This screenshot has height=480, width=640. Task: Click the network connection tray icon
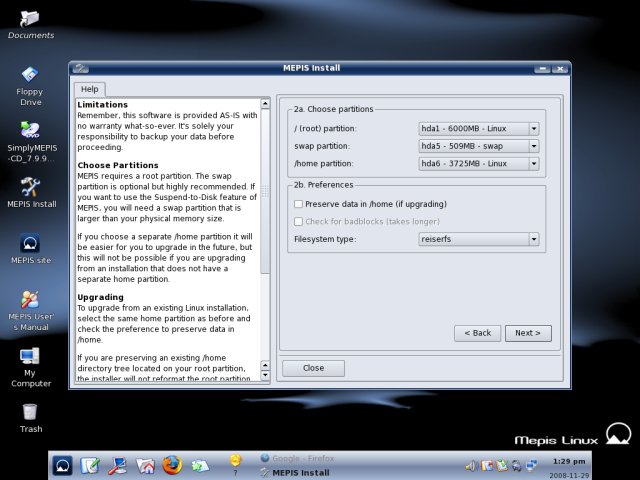point(532,465)
